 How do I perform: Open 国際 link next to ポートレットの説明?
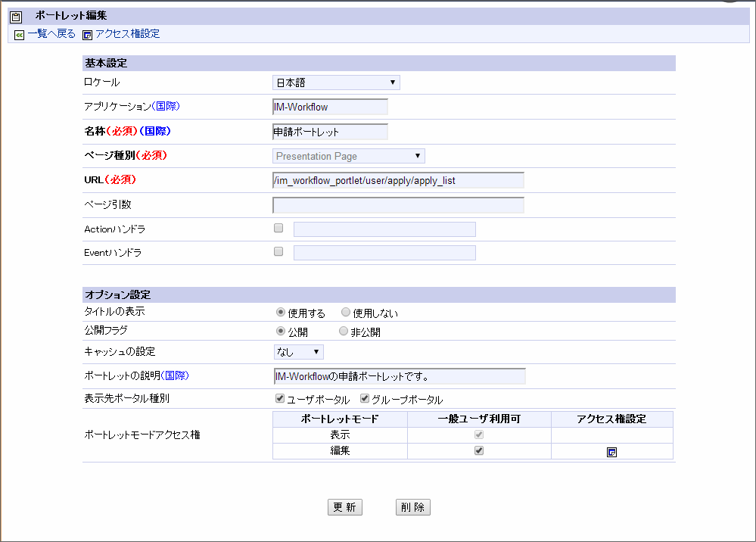[x=175, y=375]
